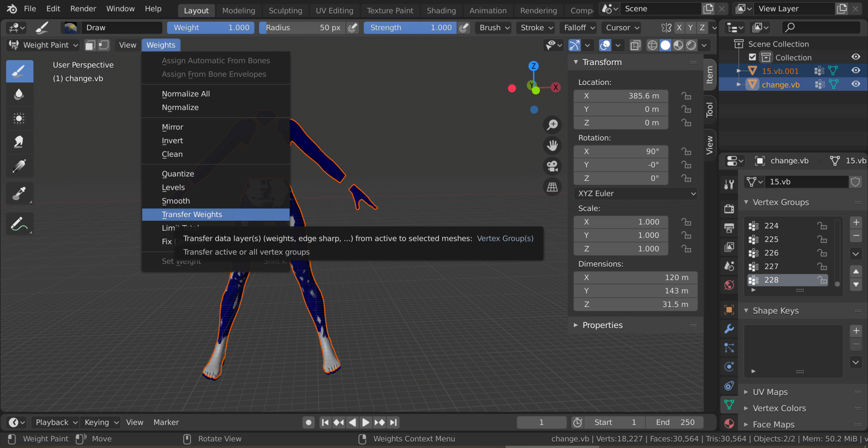Open the World properties tab icon
Image resolution: width=868 pixels, height=448 pixels.
pyautogui.click(x=729, y=285)
